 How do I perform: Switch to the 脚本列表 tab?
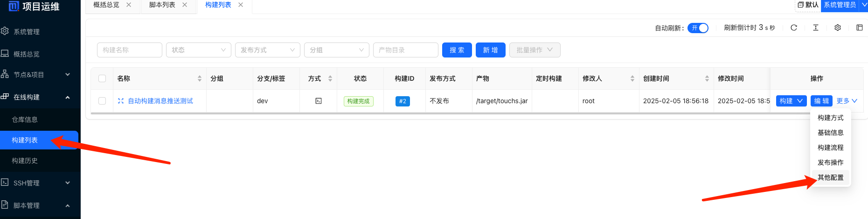(162, 5)
